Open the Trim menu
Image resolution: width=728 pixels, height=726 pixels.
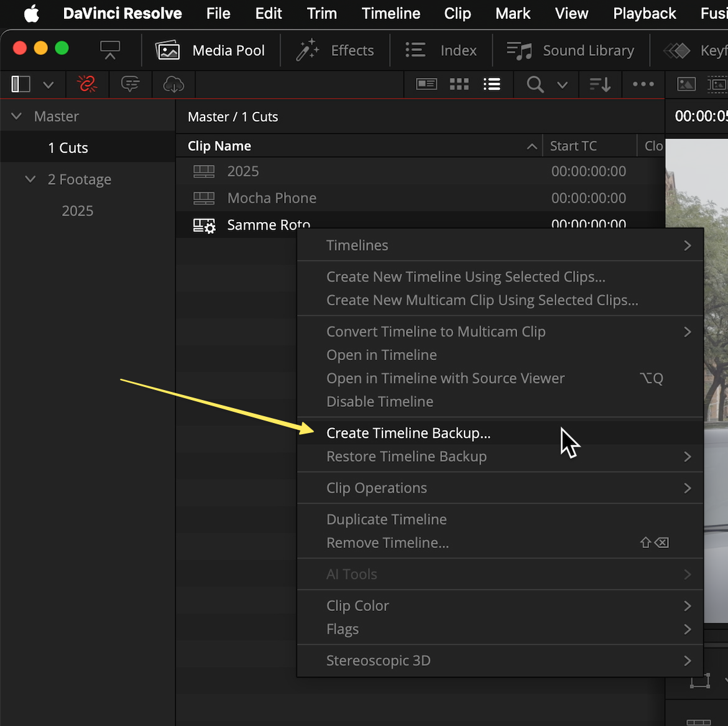322,14
